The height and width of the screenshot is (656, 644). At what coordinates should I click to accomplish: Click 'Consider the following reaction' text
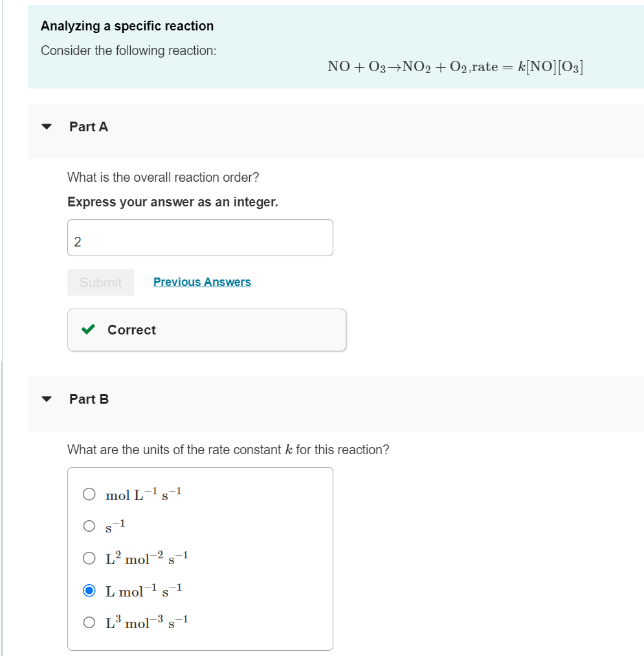[128, 50]
